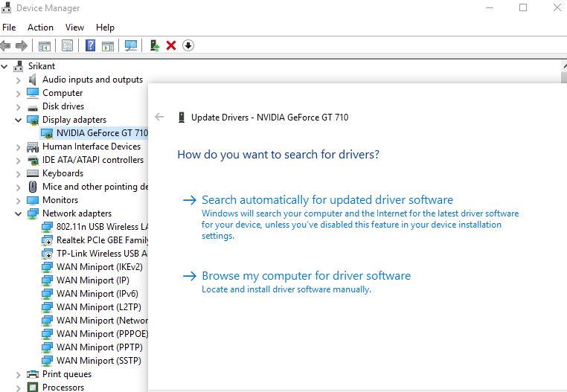Select Realtek PCIe GBE Family network adapter

tap(102, 240)
